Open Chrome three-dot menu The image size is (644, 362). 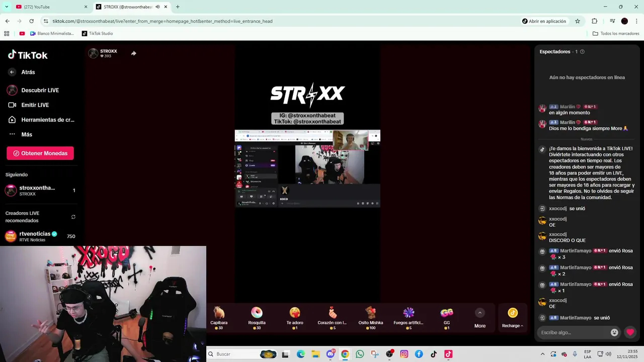636,21
